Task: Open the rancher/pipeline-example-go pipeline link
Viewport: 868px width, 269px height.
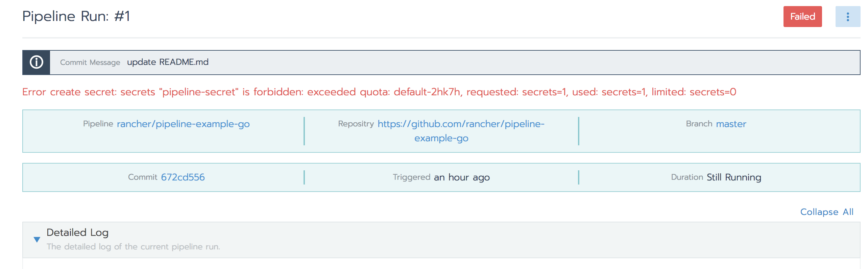Action: coord(183,124)
